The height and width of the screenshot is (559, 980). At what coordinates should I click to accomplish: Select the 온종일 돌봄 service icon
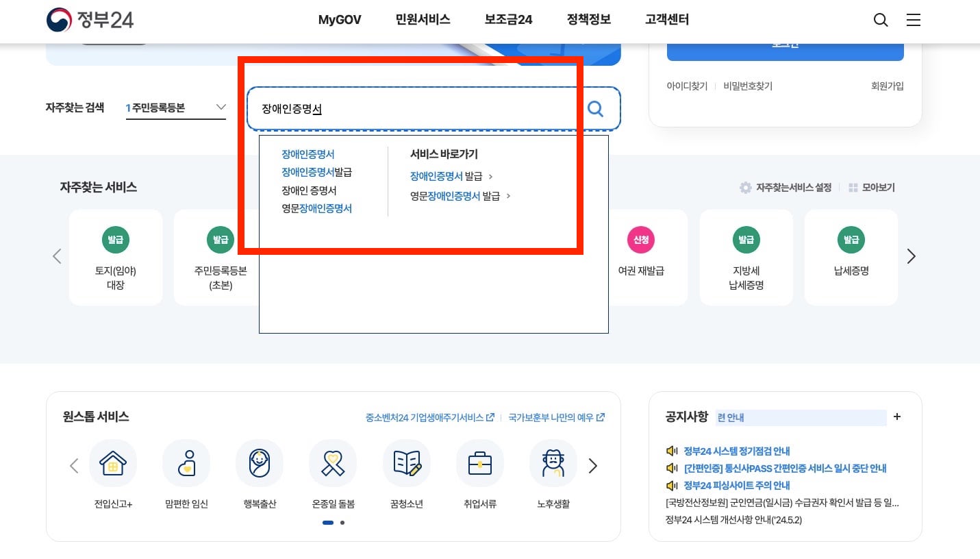333,463
